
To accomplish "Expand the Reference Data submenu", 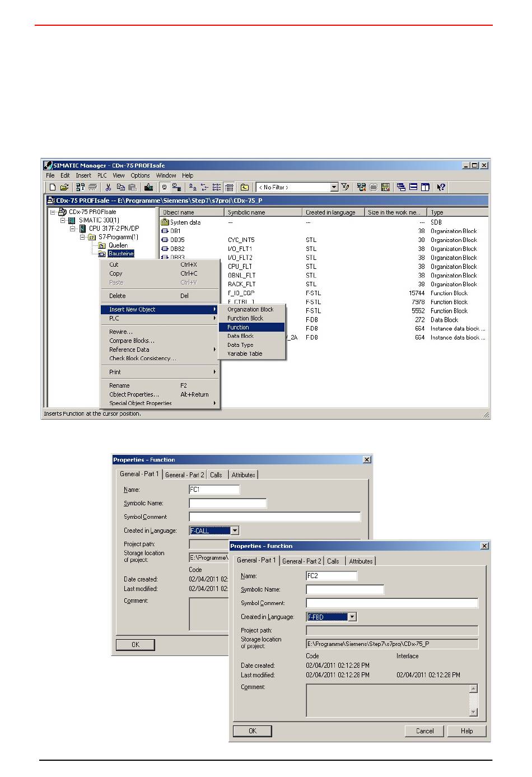I will coord(160,350).
